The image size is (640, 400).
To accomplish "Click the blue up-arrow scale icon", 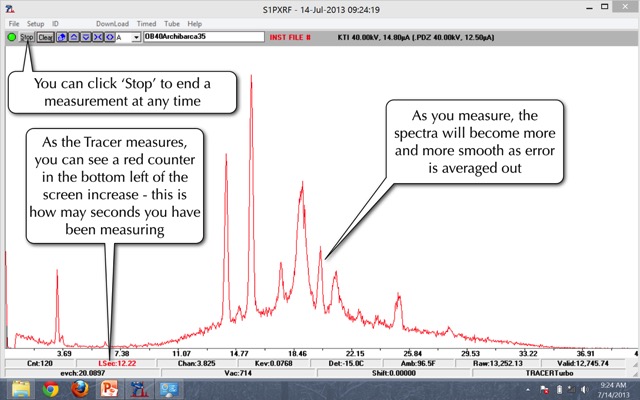I will 73,37.
